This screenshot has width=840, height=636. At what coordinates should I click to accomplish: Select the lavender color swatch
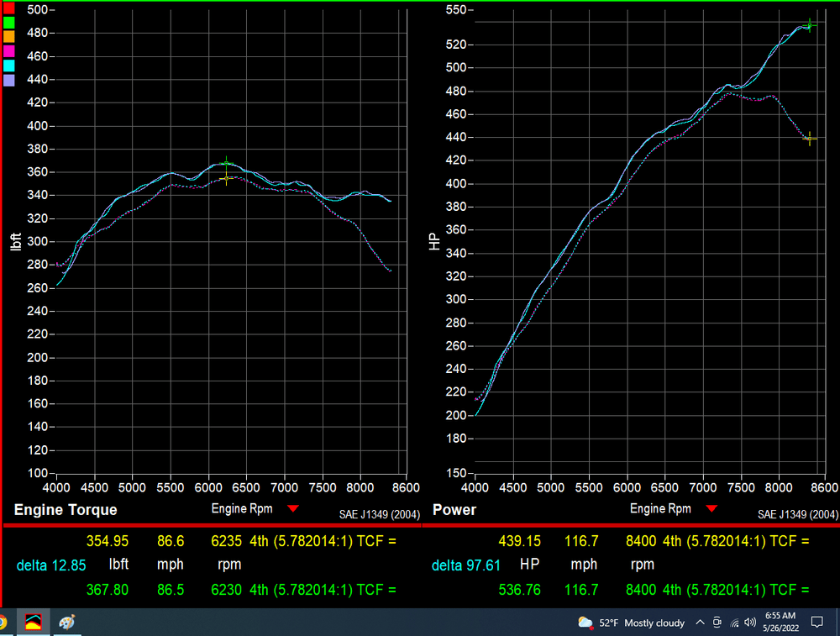(x=9, y=81)
